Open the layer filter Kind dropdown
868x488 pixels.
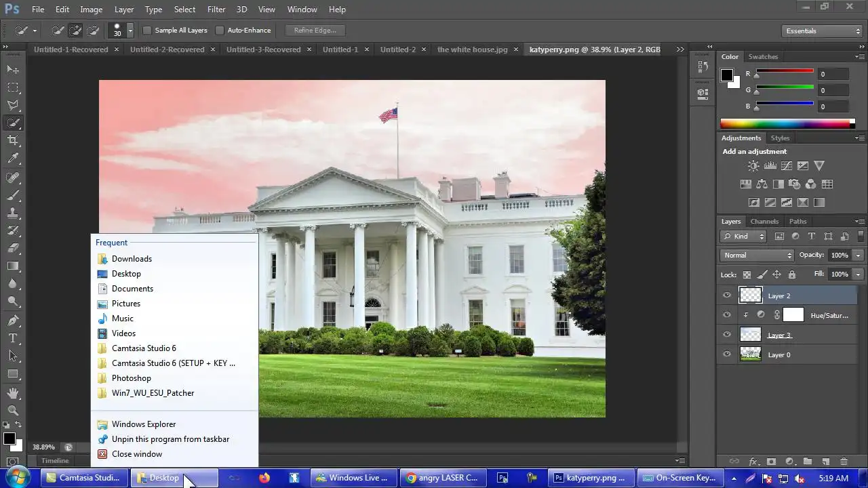pyautogui.click(x=744, y=237)
